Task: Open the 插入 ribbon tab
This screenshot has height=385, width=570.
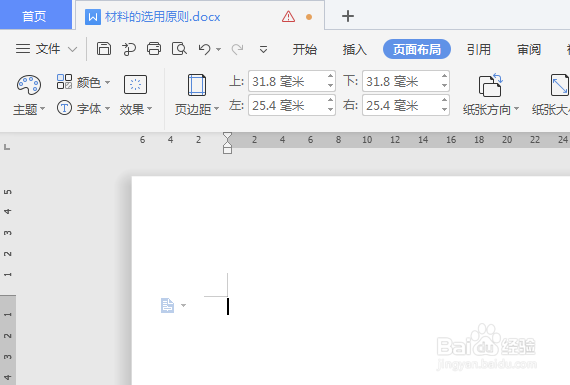Action: click(x=354, y=49)
